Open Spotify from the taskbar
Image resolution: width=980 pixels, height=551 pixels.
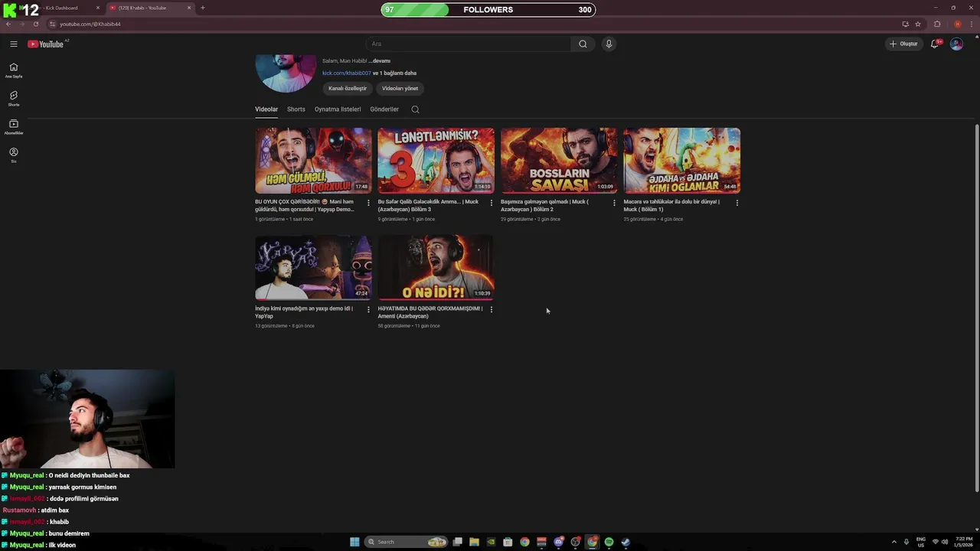pos(609,542)
